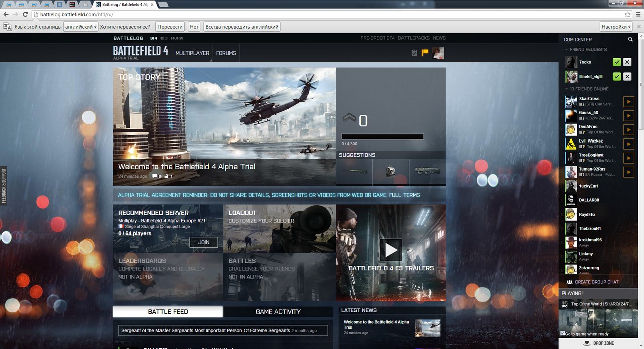Viewport: 644px width, 349px height.
Task: Open Full Terms of alpha agreement
Action: (405, 195)
